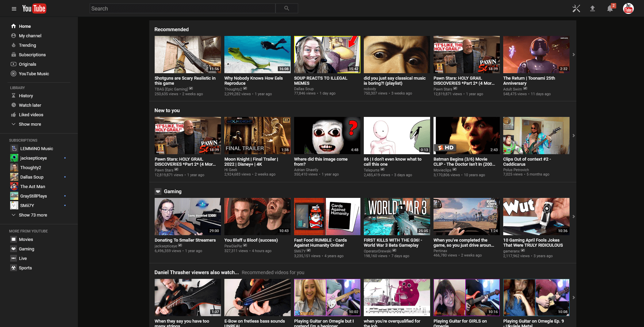Open the hamburger guide menu

(x=14, y=9)
